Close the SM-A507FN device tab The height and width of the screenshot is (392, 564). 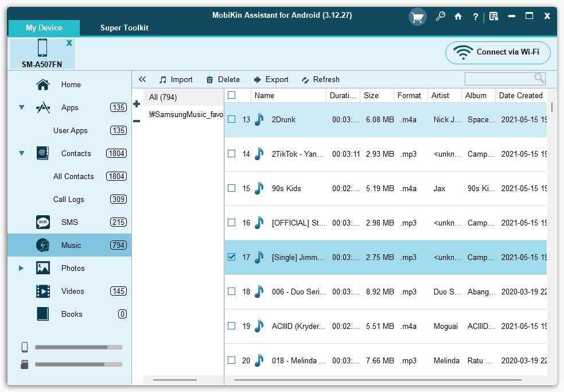(x=69, y=43)
